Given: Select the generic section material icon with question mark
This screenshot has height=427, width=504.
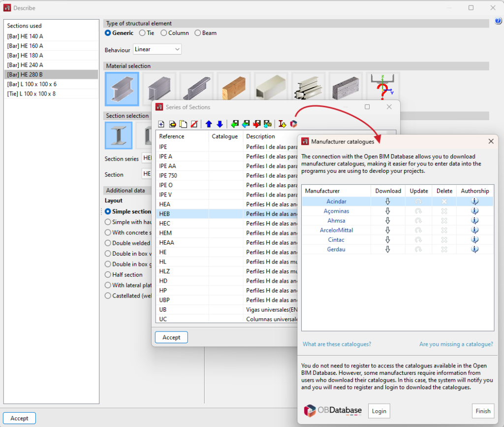Looking at the screenshot, I should [x=383, y=87].
